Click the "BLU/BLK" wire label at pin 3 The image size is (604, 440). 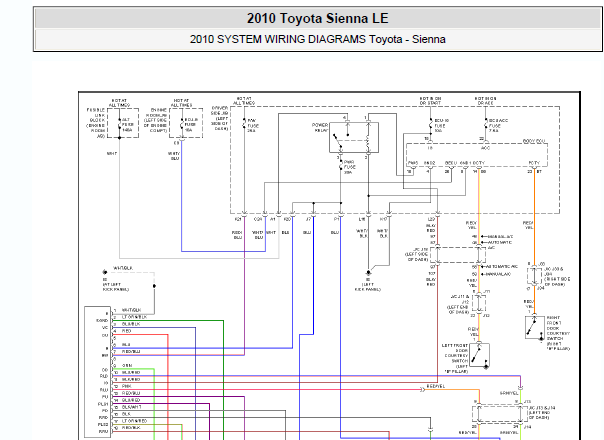pos(131,324)
